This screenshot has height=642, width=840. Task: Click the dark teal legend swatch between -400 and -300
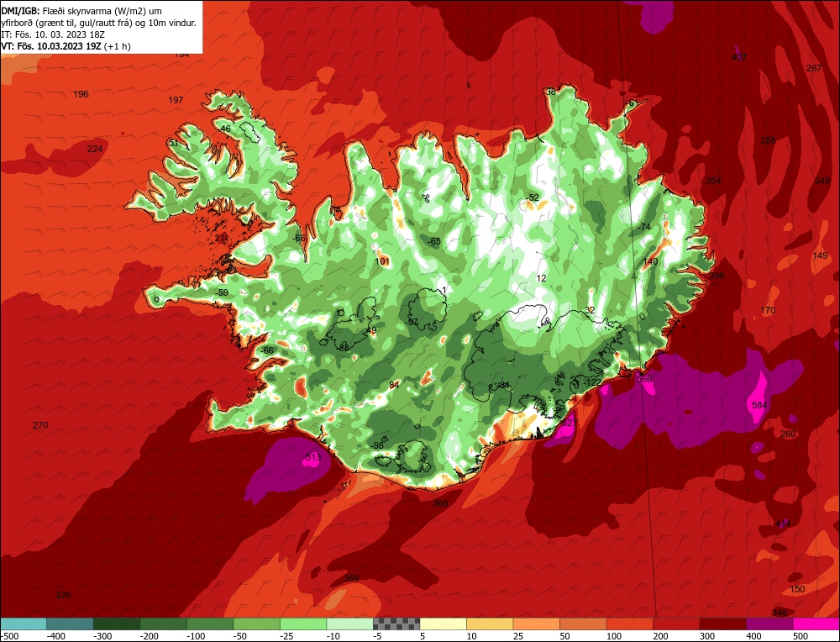[x=70, y=624]
